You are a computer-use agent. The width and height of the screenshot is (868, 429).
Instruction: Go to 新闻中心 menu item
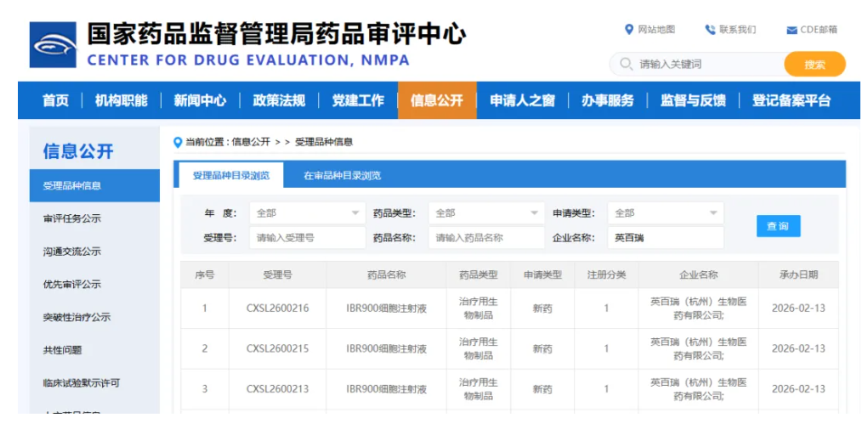pyautogui.click(x=200, y=100)
